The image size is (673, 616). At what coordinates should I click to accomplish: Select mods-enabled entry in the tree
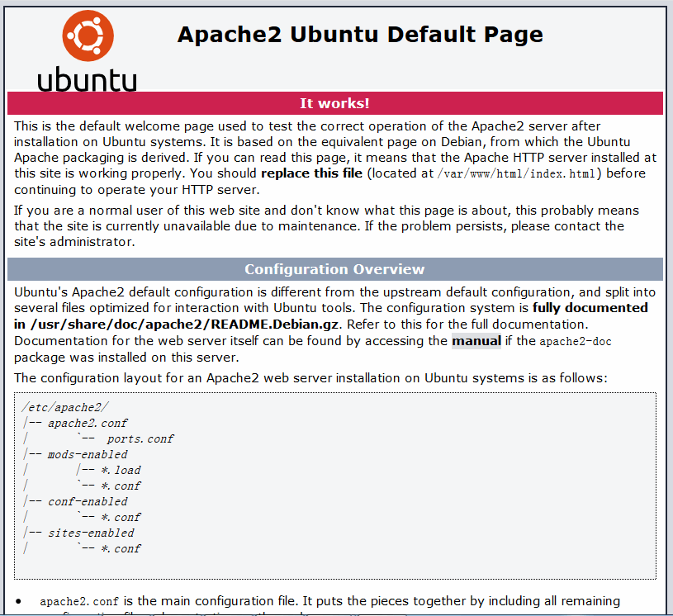pyautogui.click(x=88, y=455)
